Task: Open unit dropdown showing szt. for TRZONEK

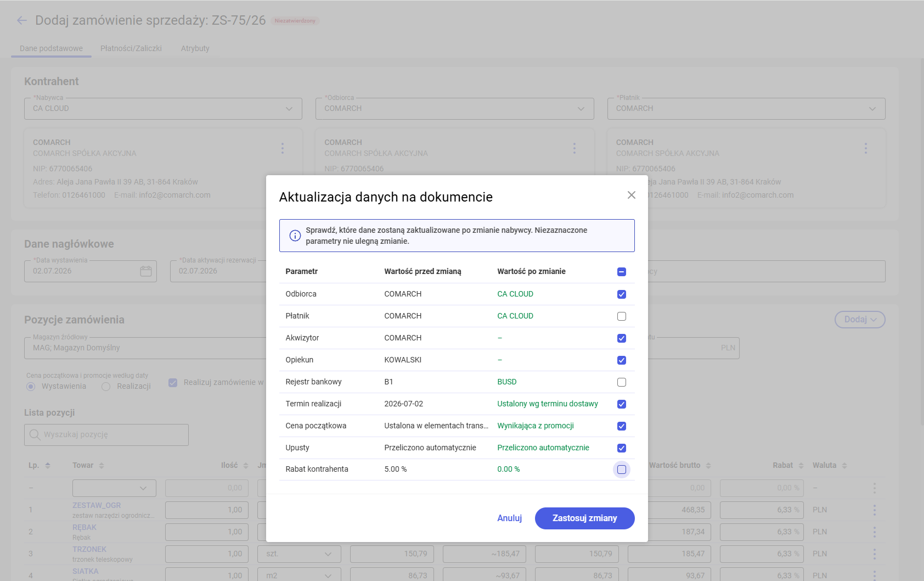Action: pos(299,554)
